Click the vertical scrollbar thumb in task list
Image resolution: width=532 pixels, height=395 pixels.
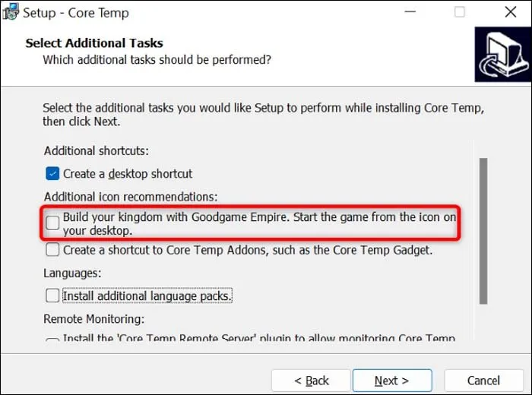tap(483, 228)
